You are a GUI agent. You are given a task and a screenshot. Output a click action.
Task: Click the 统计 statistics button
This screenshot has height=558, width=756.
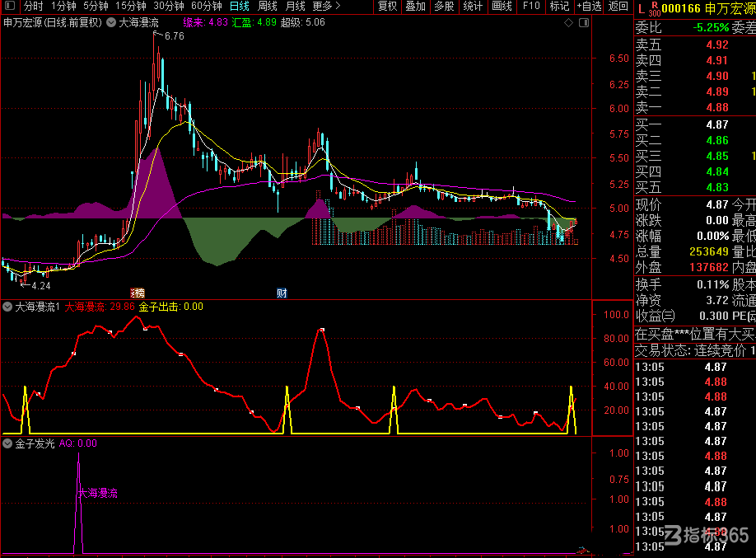pyautogui.click(x=473, y=7)
